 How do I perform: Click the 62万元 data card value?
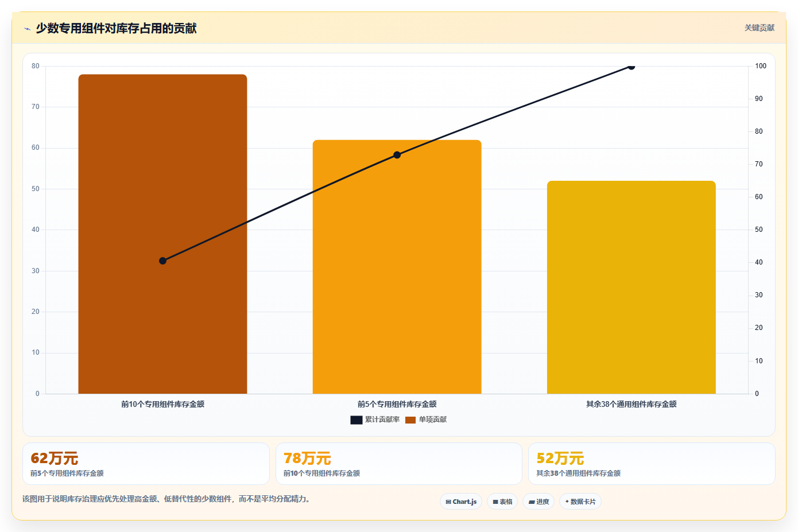(54, 459)
